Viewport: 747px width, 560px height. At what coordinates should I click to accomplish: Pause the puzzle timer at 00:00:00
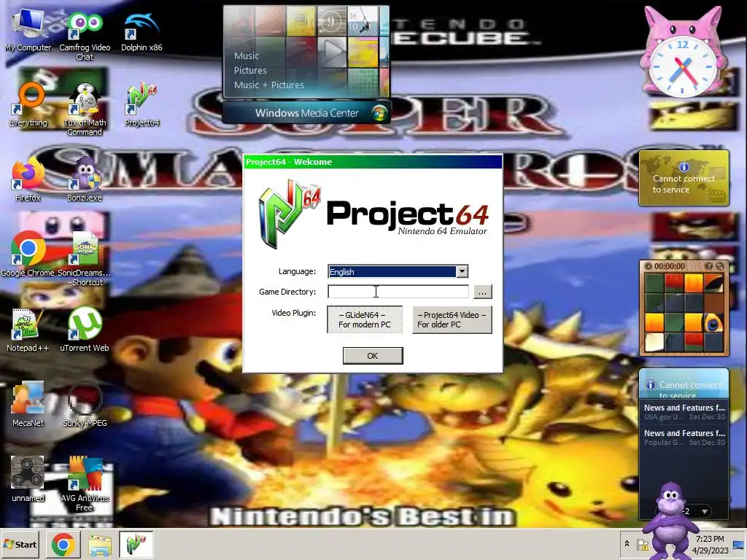(x=648, y=266)
